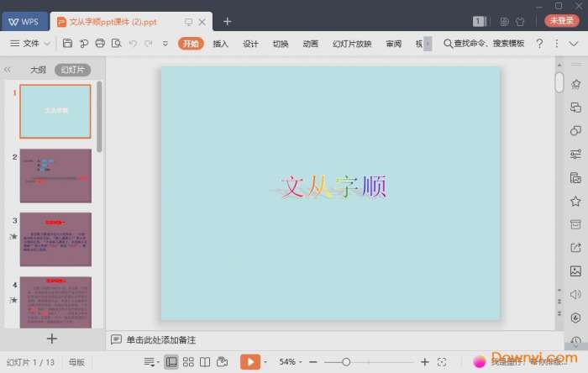This screenshot has width=588, height=373.
Task: Open the zoom percentage 54% dropdown
Action: point(291,361)
